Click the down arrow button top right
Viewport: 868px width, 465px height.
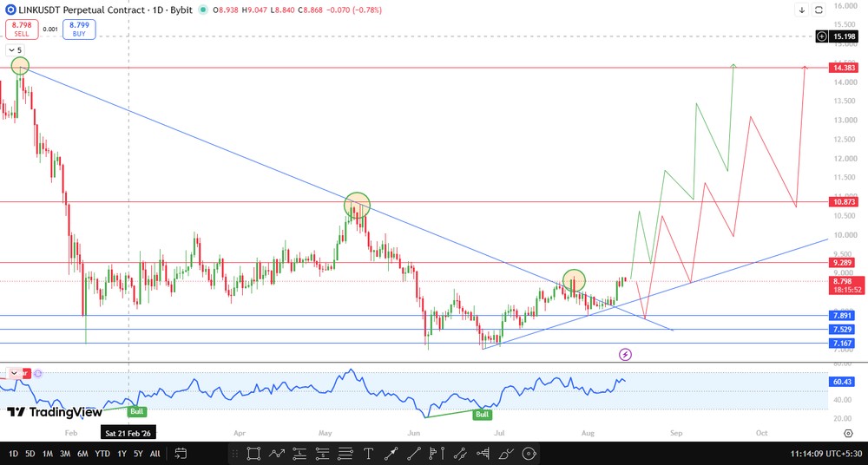(802, 10)
